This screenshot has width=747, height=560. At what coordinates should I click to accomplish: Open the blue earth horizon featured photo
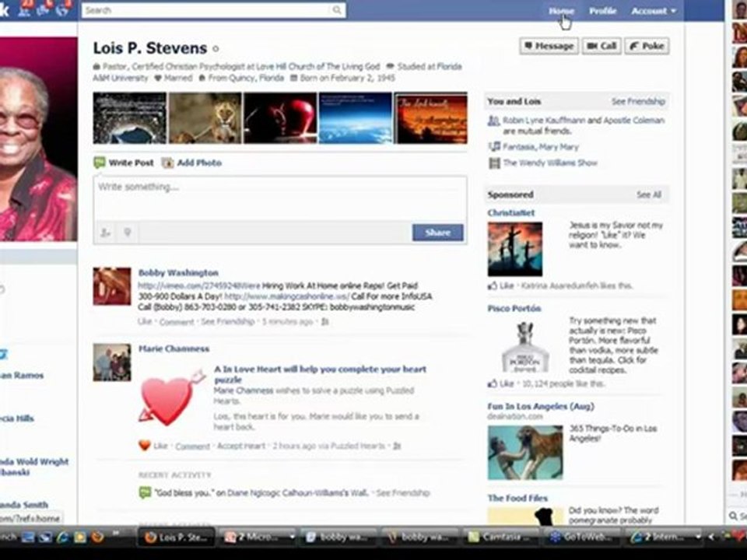[x=356, y=118]
